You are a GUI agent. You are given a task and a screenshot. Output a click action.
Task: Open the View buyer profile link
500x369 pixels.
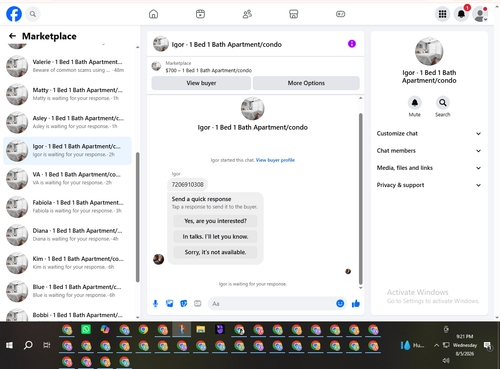pyautogui.click(x=275, y=160)
